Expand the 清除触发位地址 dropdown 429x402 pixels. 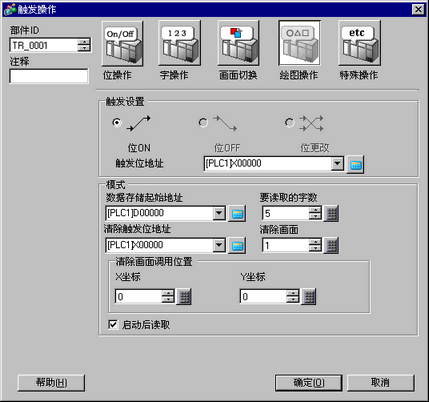coord(219,245)
